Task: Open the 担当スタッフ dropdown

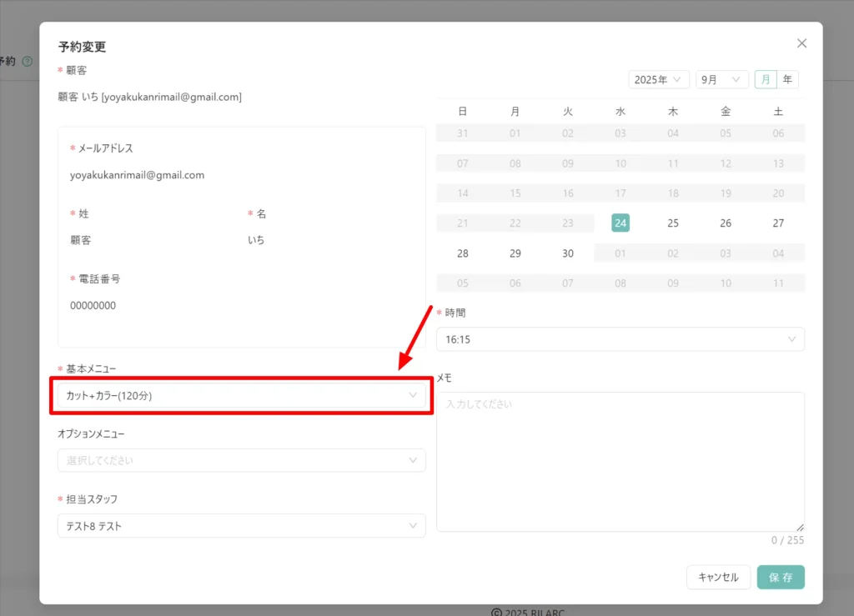Action: (x=241, y=526)
